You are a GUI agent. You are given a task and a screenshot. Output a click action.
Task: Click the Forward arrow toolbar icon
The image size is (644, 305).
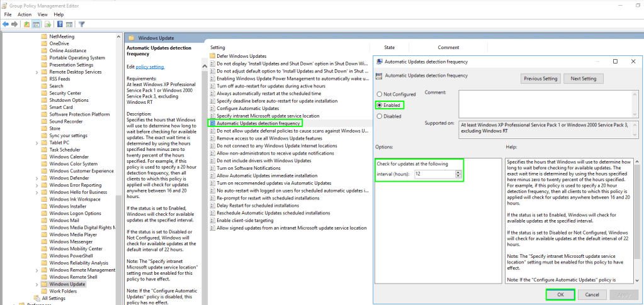point(14,25)
